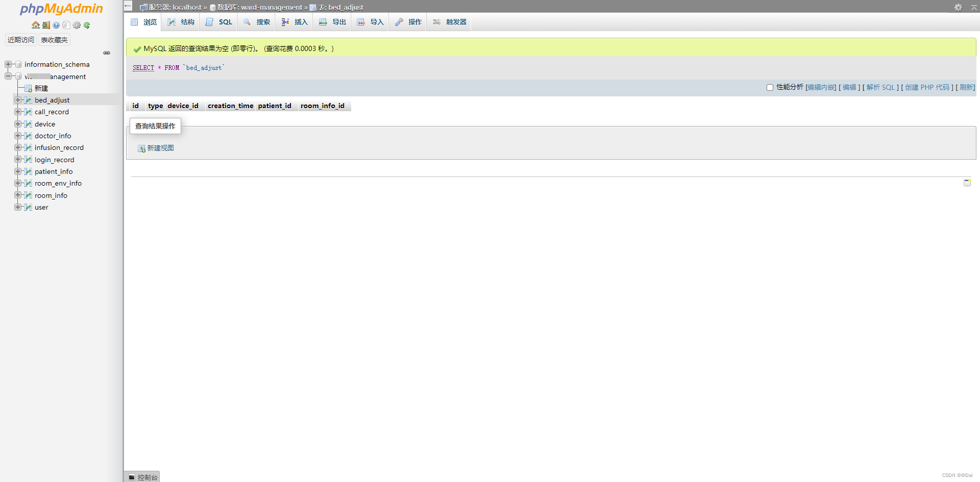Click the ward-management database breadcrumb
This screenshot has width=980, height=482.
[x=259, y=7]
